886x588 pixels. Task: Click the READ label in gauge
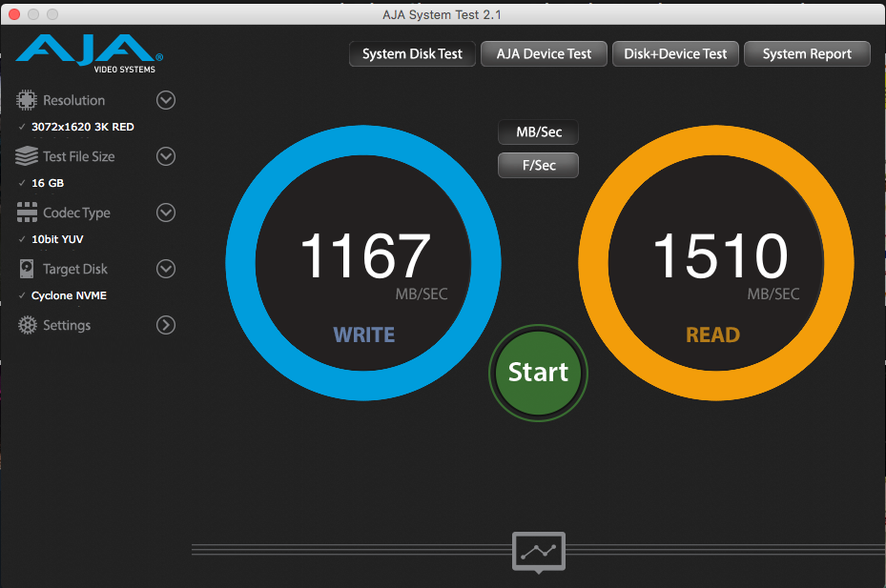[x=712, y=335]
